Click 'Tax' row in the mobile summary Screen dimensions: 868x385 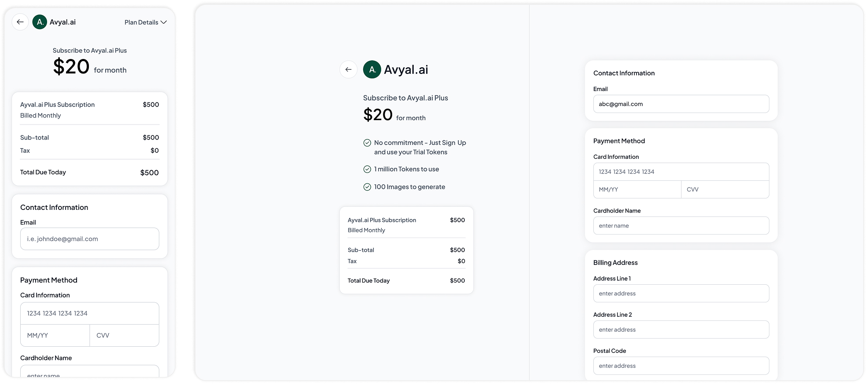coord(90,150)
